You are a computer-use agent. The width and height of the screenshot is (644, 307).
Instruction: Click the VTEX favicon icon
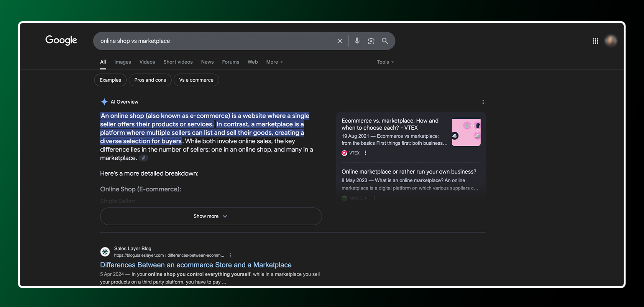click(x=344, y=153)
